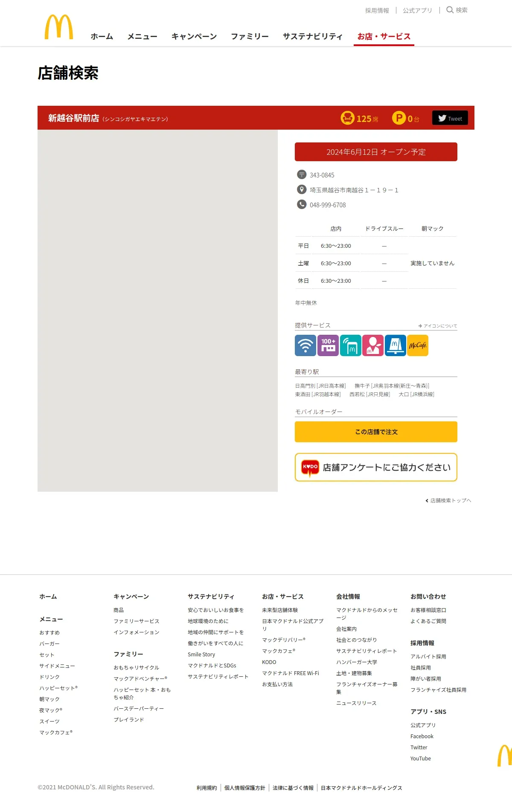Open footer マクドナルドとSDGs link
The height and width of the screenshot is (812, 512).
click(x=212, y=665)
